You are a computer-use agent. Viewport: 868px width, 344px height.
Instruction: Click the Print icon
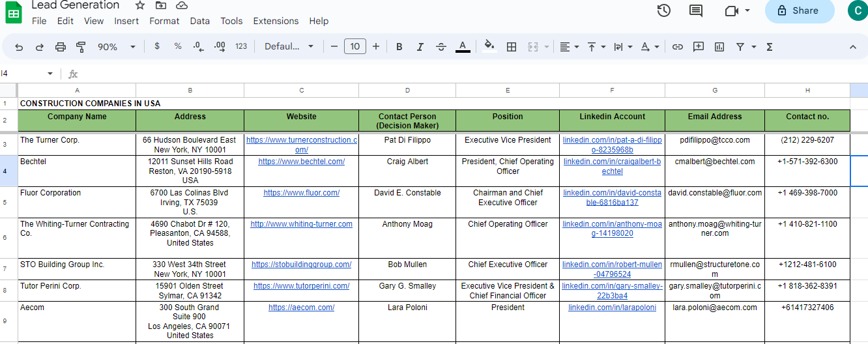tap(61, 47)
